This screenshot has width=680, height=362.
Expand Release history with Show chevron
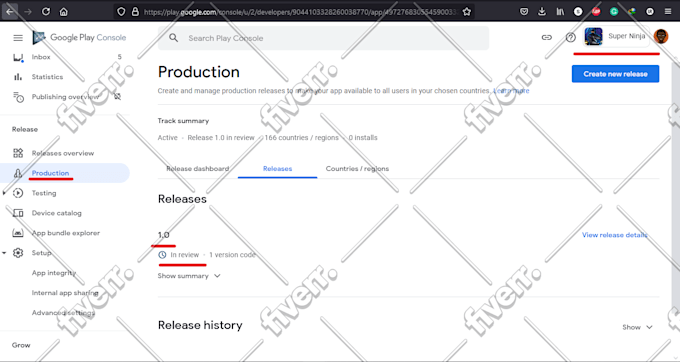(637, 327)
